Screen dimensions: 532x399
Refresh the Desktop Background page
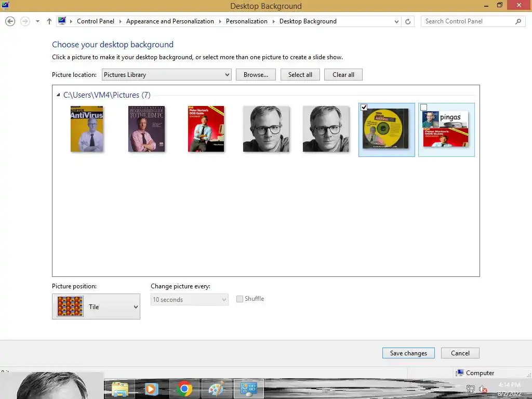click(x=408, y=21)
